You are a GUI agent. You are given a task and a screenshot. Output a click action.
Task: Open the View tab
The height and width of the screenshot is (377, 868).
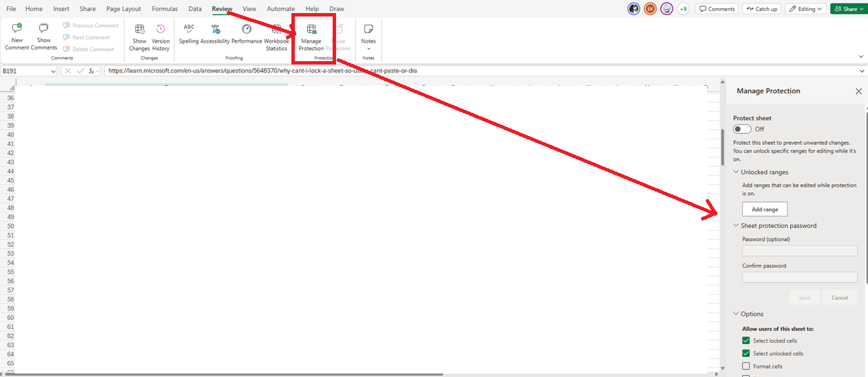[x=249, y=9]
